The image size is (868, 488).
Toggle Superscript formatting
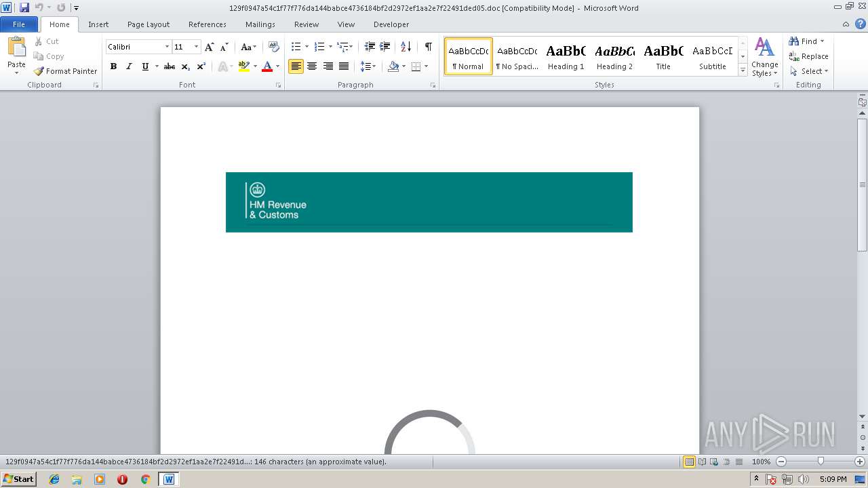201,66
